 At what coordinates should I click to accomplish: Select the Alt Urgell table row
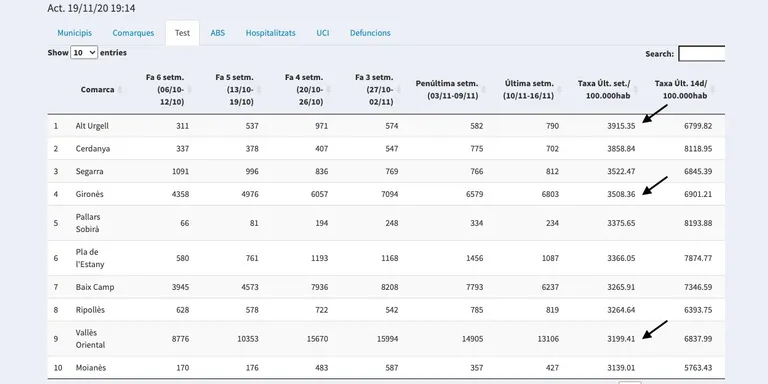coord(386,126)
